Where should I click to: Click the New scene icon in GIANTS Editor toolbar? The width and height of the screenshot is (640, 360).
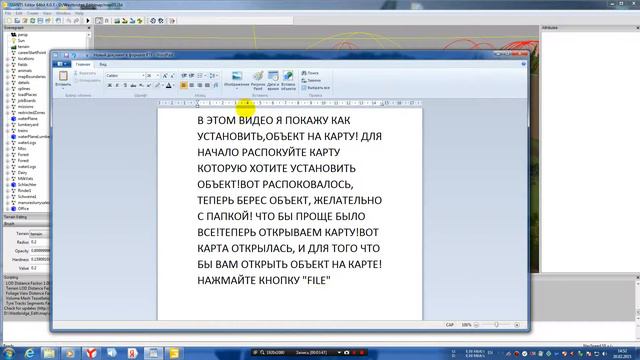(x=9, y=20)
